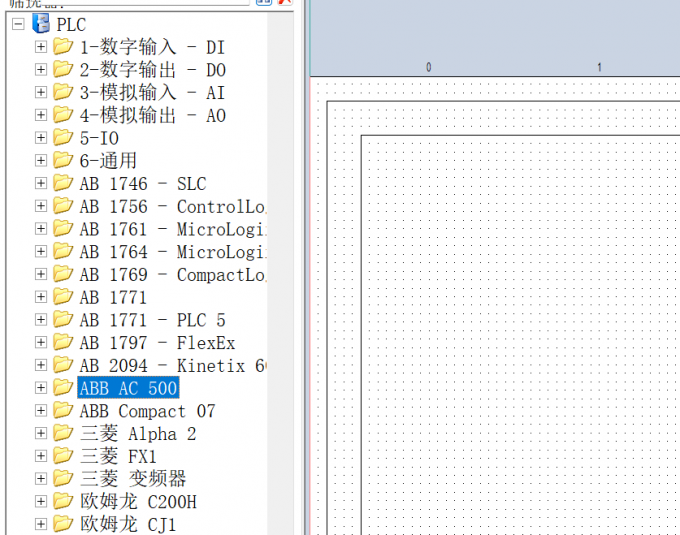The height and width of the screenshot is (535, 680).
Task: Select the 4-模拟输出 - AO text
Action: tap(153, 115)
